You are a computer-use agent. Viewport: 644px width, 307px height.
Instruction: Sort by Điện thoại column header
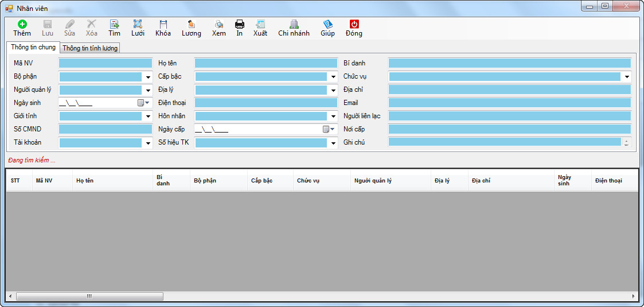(x=614, y=180)
